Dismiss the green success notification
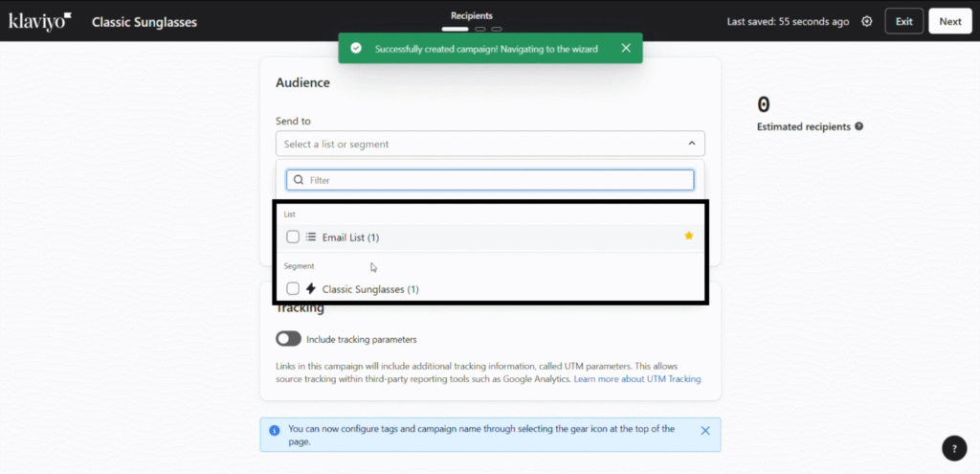 [x=626, y=48]
